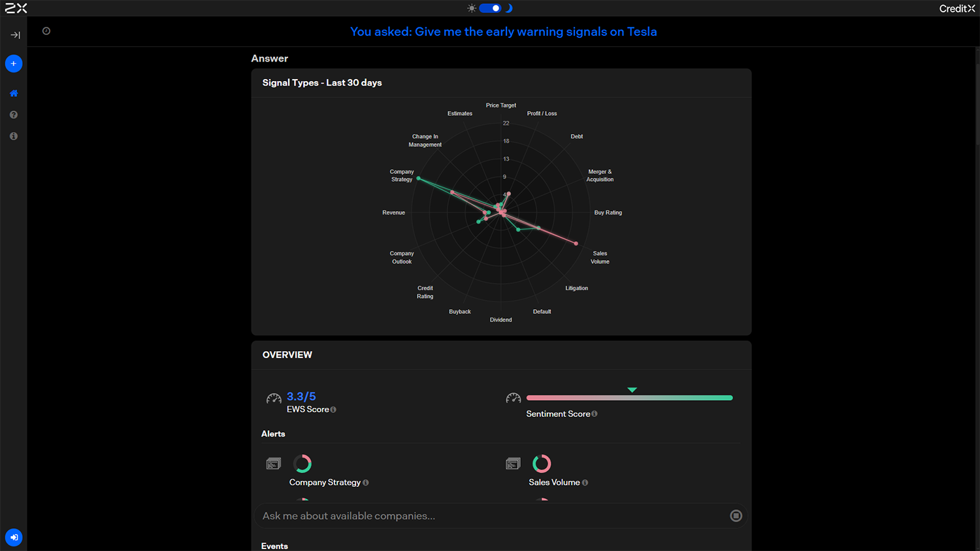This screenshot has height=551, width=980.
Task: Select the moon dark-mode icon
Action: click(x=509, y=8)
